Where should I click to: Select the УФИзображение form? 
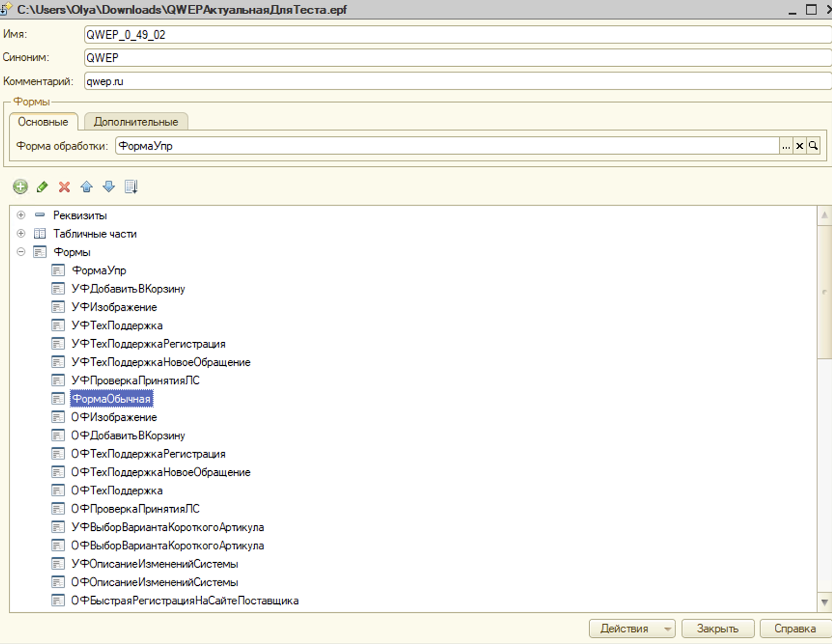point(114,307)
